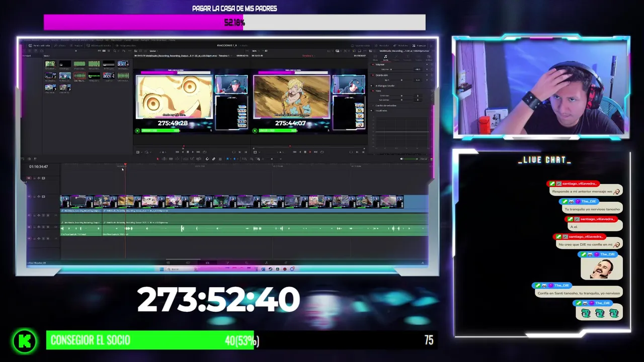Open source viewer mode dropdown at lower left
This screenshot has width=644, height=362.
pos(139,152)
